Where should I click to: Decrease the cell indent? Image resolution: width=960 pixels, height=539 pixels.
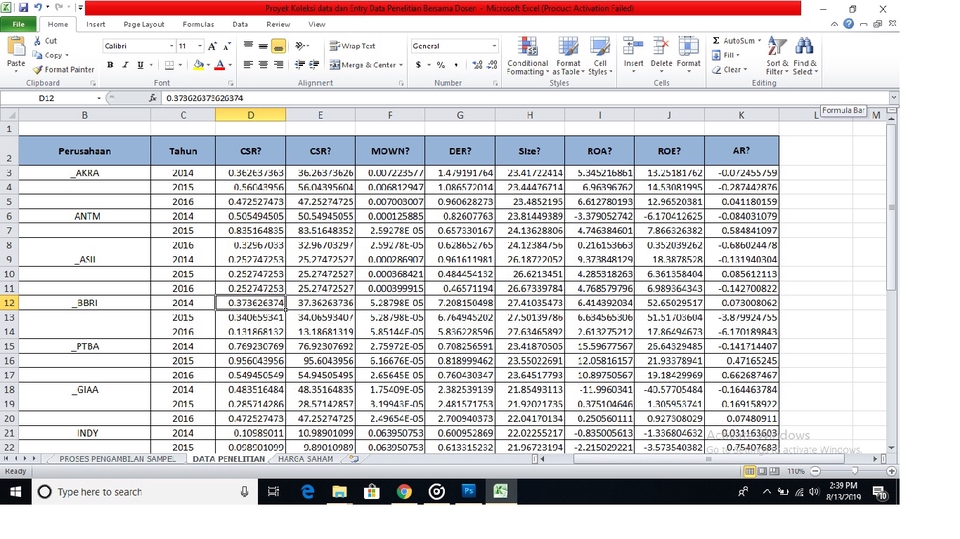(x=300, y=65)
